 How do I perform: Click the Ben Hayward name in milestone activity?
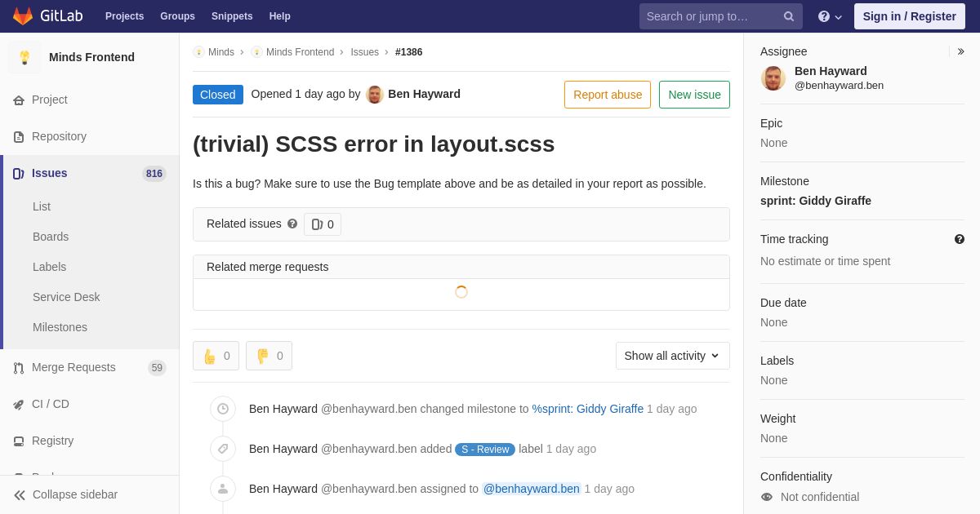pos(283,409)
